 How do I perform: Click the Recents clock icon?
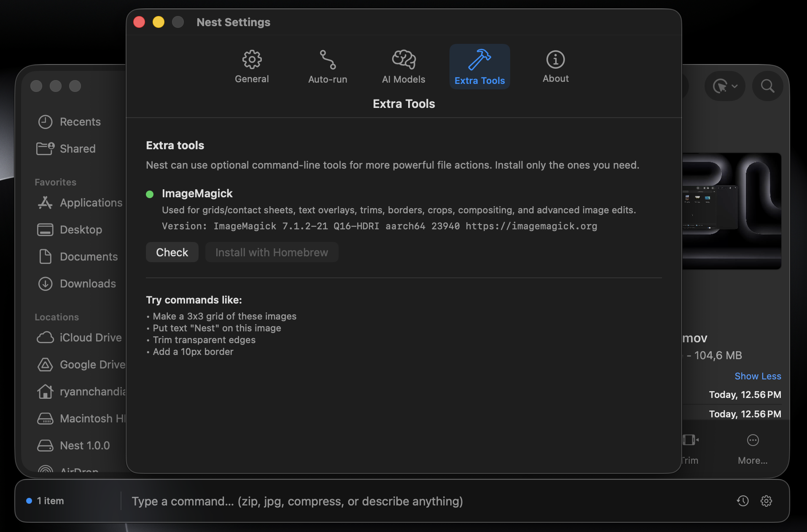[x=45, y=122]
